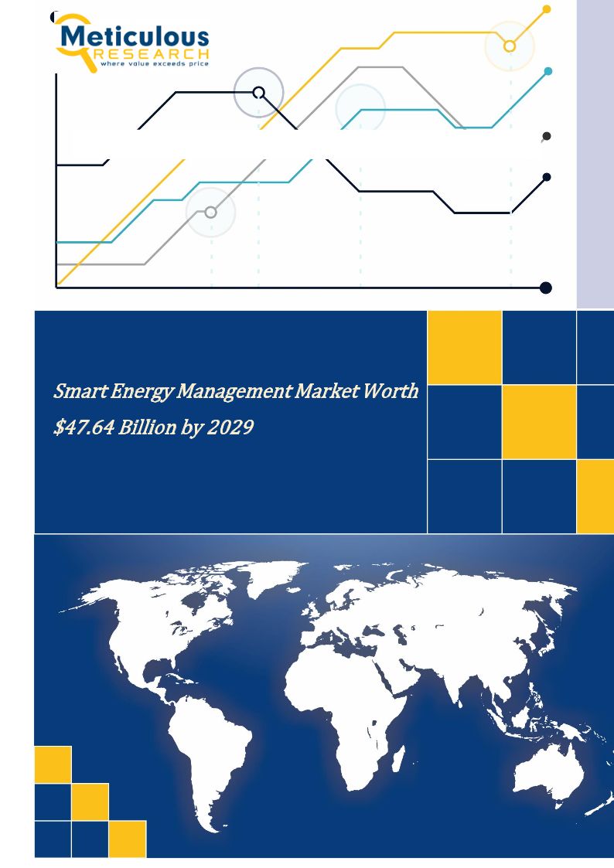
Task: Select the gray hollow circle marker on the gray line
Action: click(211, 212)
